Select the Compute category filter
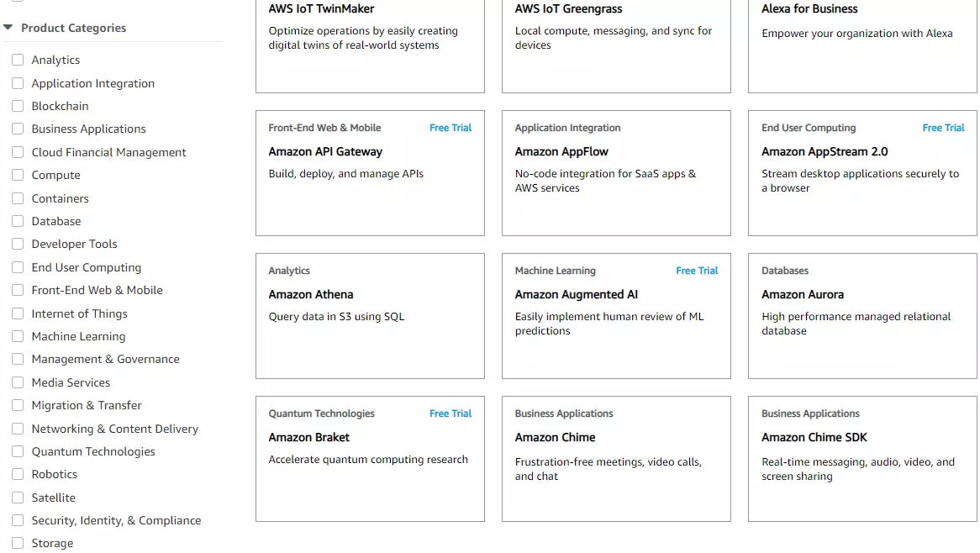This screenshot has height=553, width=980. pyautogui.click(x=18, y=175)
